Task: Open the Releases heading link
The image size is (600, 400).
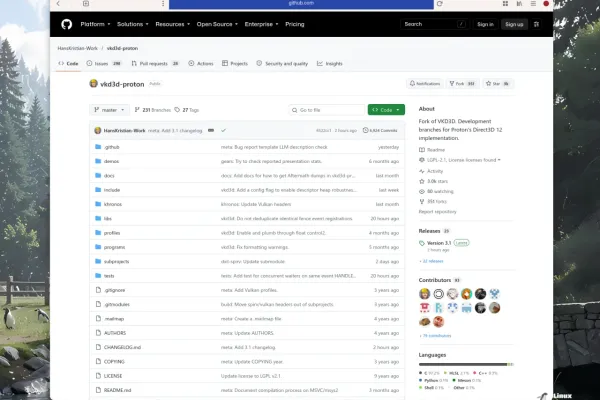Action: pyautogui.click(x=429, y=231)
